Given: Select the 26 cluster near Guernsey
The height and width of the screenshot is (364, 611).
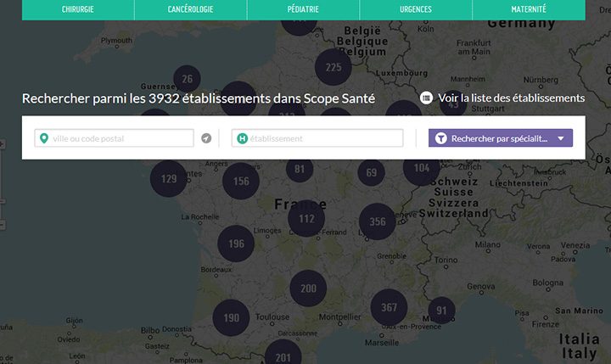Looking at the screenshot, I should point(187,79).
